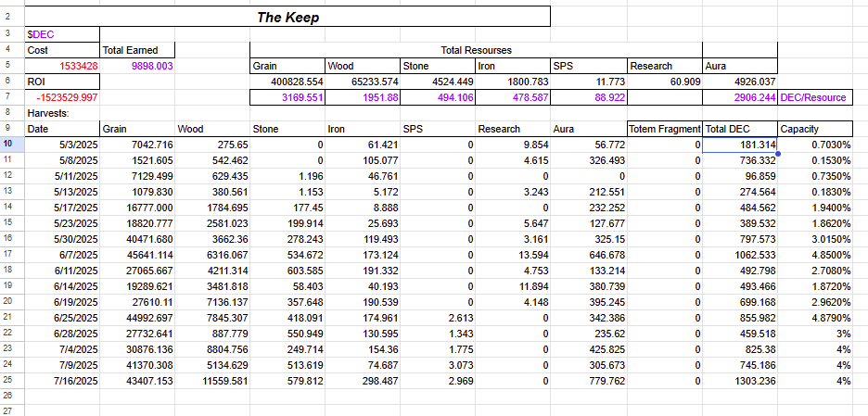Select row 10 by its row header
868x416 pixels.
(8, 145)
